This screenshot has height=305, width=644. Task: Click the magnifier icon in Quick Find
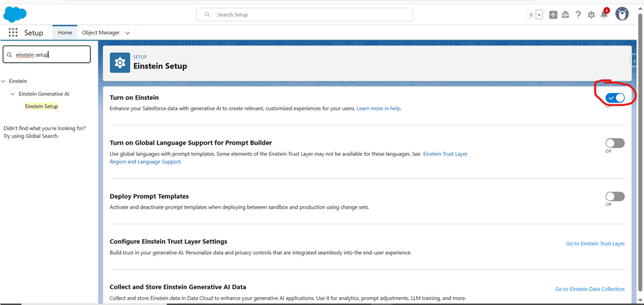tap(9, 55)
